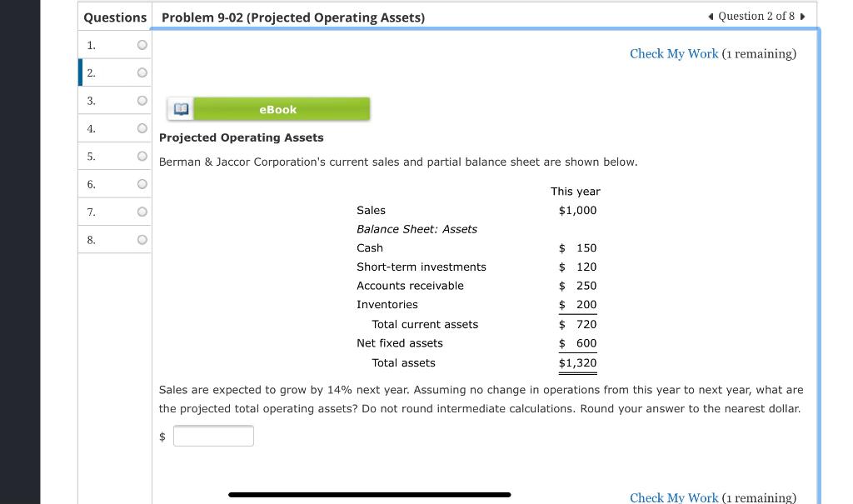Image resolution: width=853 pixels, height=504 pixels.
Task: Select question 2's radio status indicator
Action: pyautogui.click(x=142, y=72)
